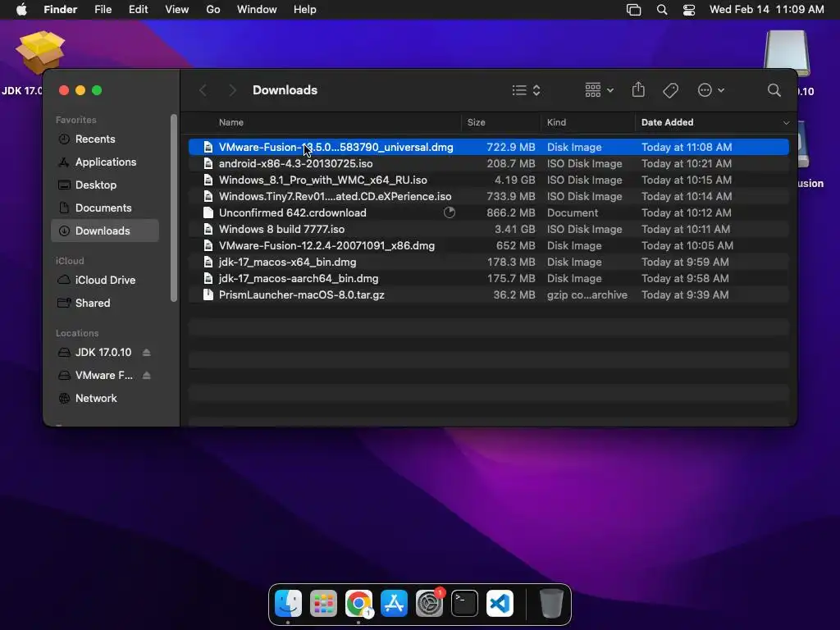The height and width of the screenshot is (630, 840).
Task: Click the Share toolbar icon
Action: tap(638, 89)
